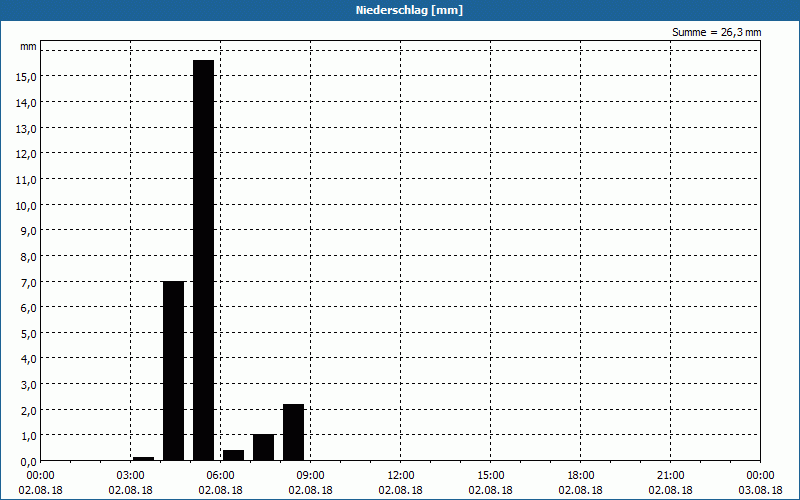
Task: Click the '13,0' y-axis label
Action: click(x=26, y=129)
